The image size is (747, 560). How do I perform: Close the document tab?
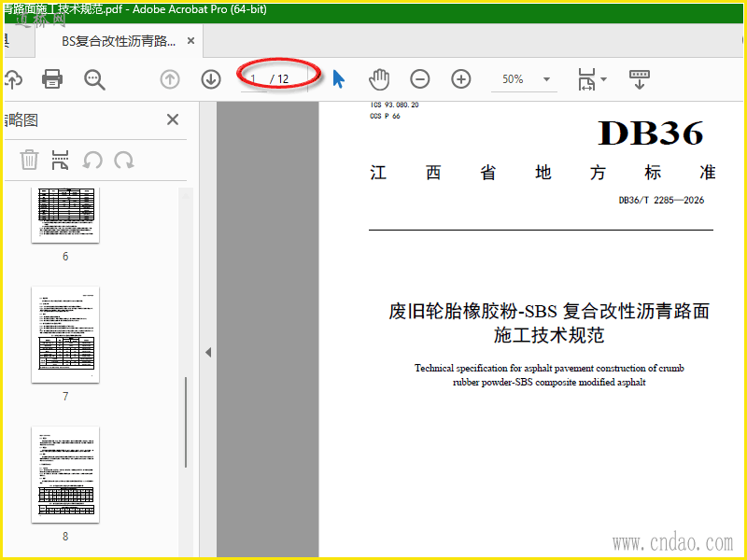click(x=190, y=41)
